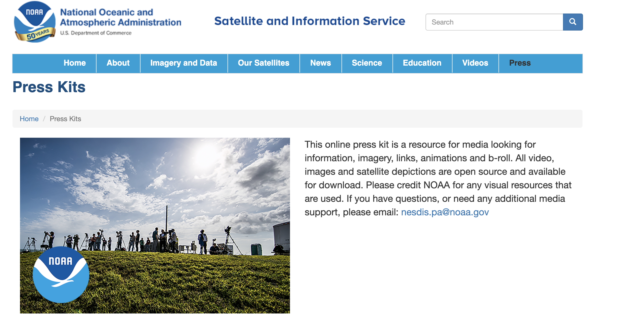The width and height of the screenshot is (644, 324).
Task: Click the press photographers field image
Action: pyautogui.click(x=155, y=226)
